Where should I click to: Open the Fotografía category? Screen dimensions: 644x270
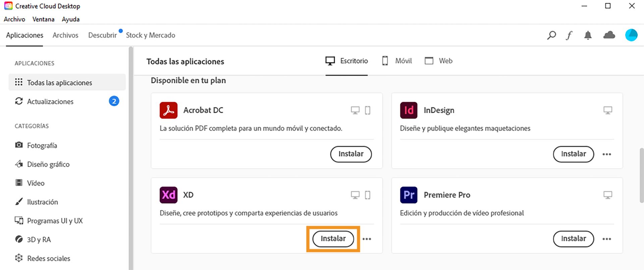point(36,145)
